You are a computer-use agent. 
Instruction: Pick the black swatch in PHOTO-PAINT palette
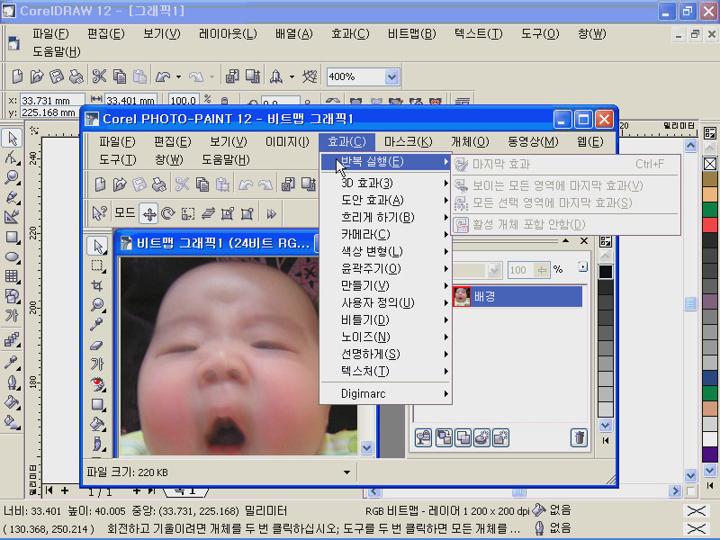tap(606, 271)
